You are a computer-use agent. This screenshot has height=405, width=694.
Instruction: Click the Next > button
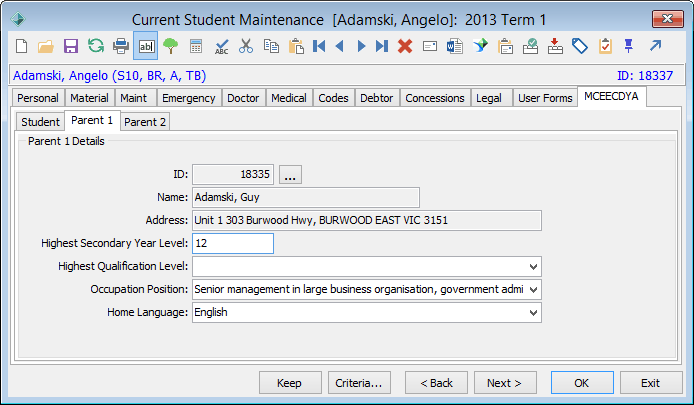pos(505,383)
